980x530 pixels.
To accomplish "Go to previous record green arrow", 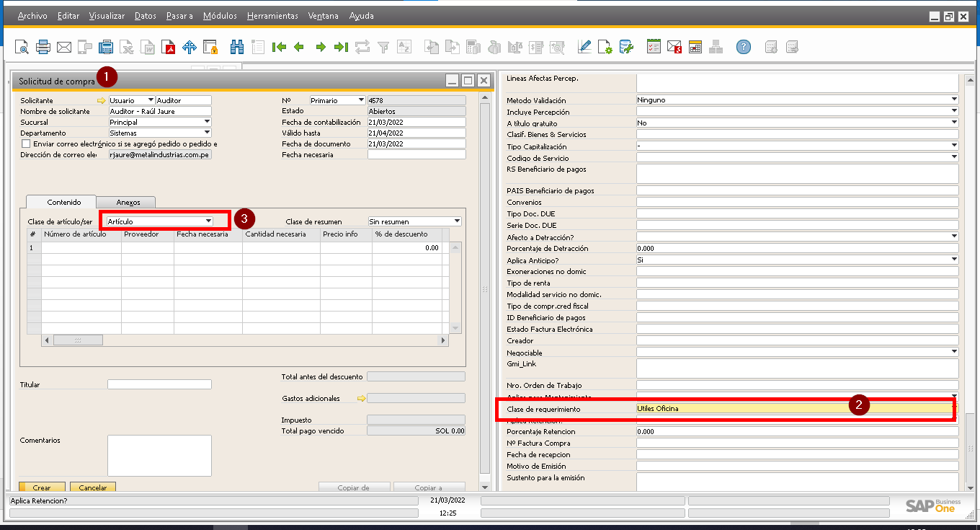I will coord(299,47).
